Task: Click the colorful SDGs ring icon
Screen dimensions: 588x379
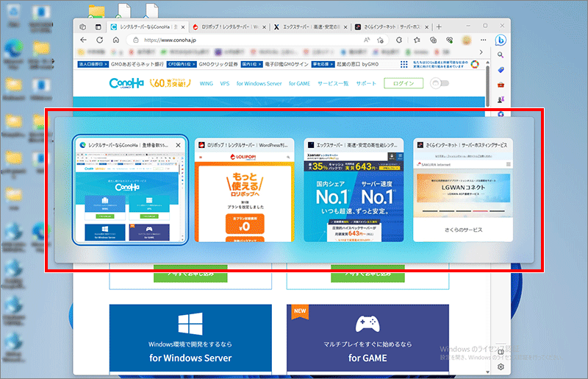Action: pyautogui.click(x=475, y=65)
